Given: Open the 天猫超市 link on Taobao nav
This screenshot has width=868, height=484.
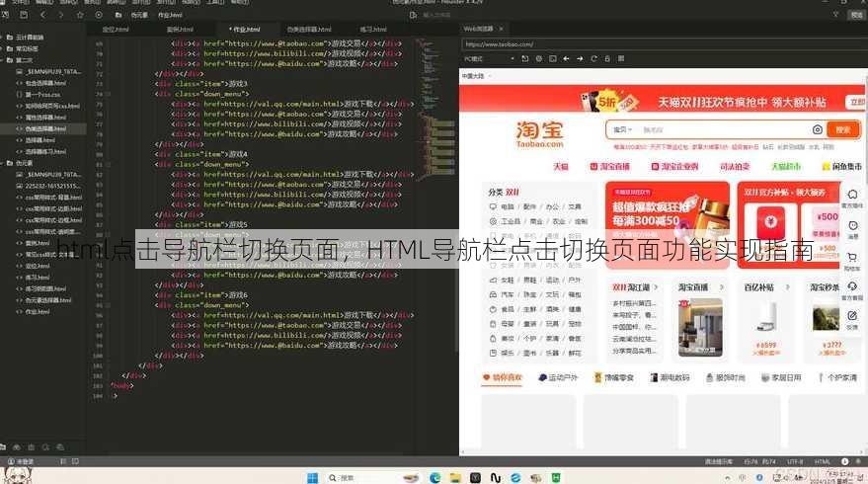Looking at the screenshot, I should (x=786, y=166).
